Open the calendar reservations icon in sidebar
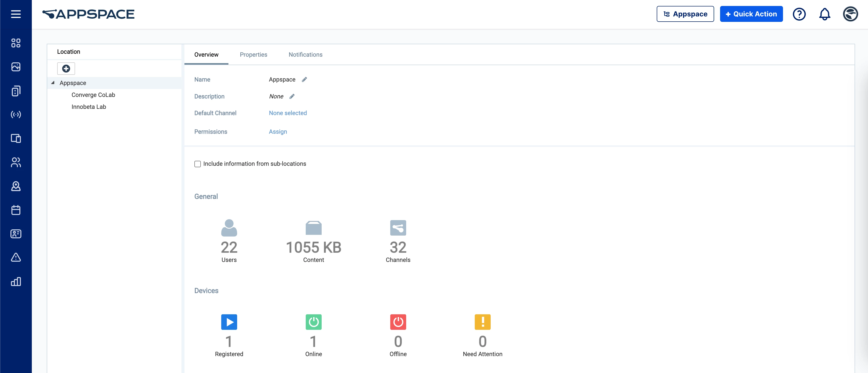The height and width of the screenshot is (373, 868). (16, 210)
